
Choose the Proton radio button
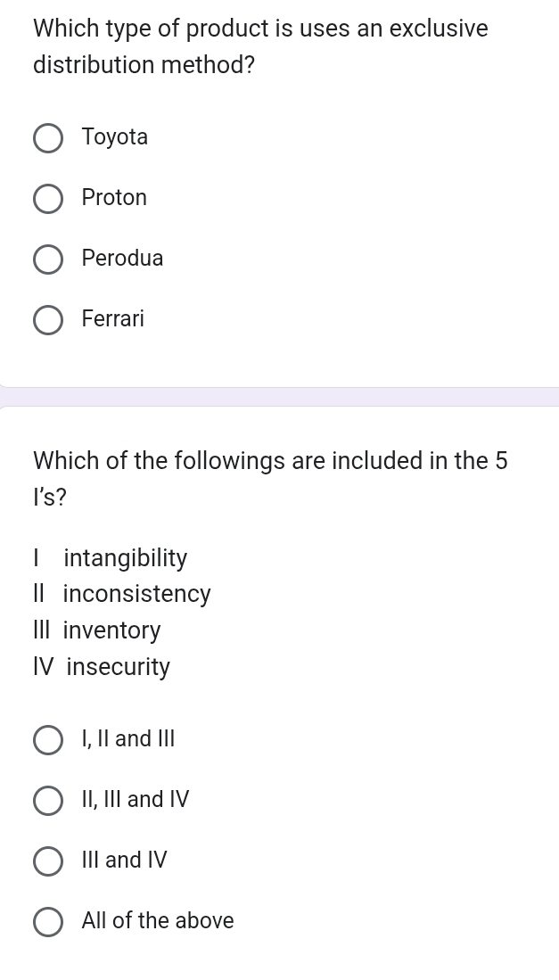coord(48,199)
